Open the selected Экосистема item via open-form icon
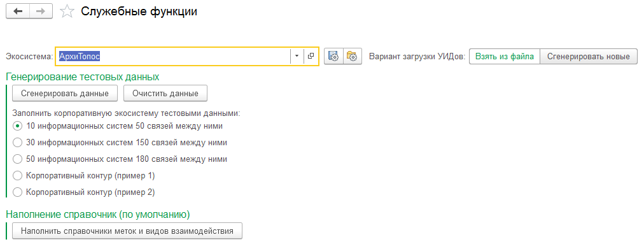 click(x=311, y=56)
